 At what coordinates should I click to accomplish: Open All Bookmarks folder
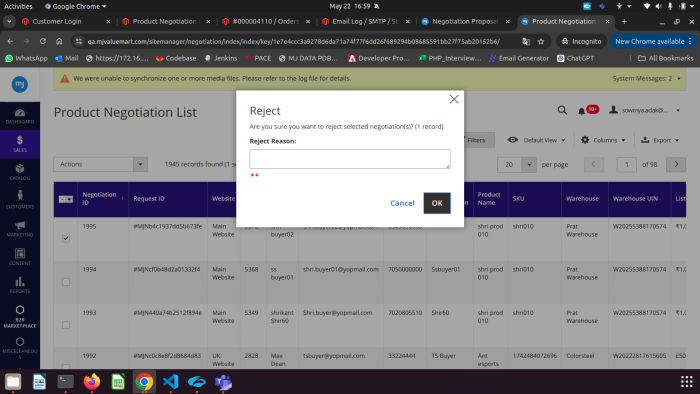[665, 58]
